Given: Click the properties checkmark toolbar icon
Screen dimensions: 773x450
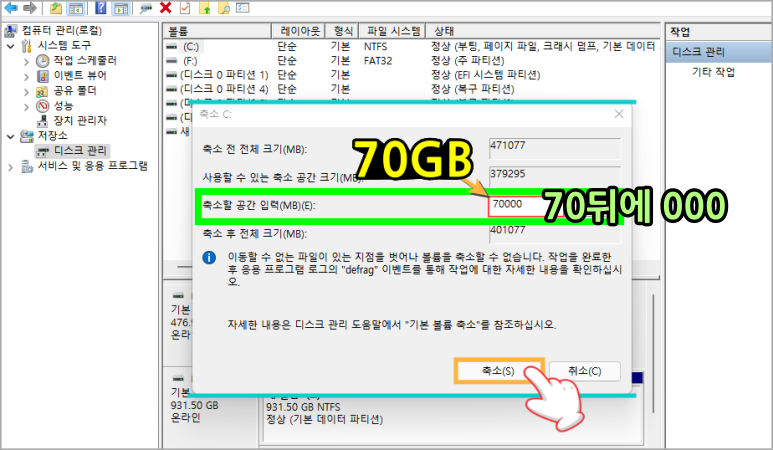Looking at the screenshot, I should tap(185, 7).
